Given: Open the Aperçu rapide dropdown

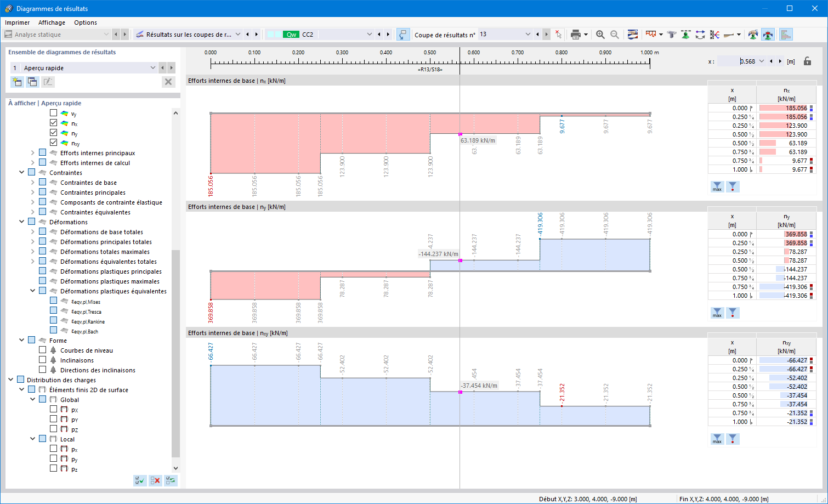Looking at the screenshot, I should (152, 68).
